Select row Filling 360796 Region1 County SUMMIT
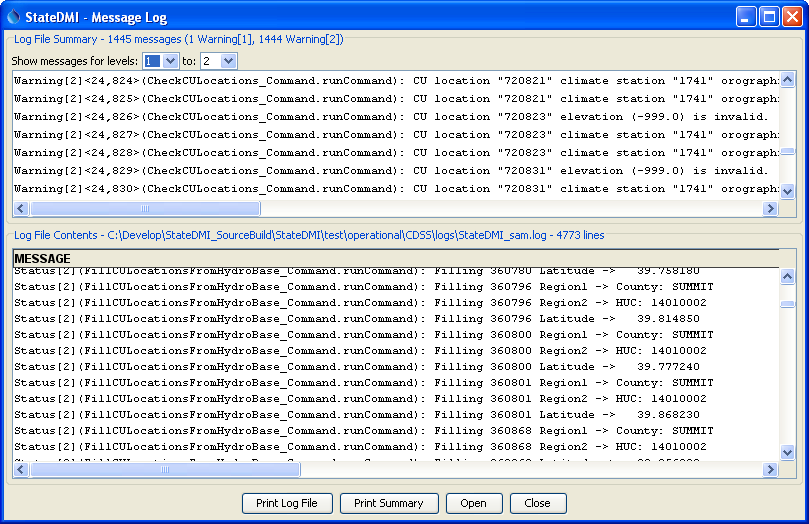This screenshot has width=809, height=524. click(396, 287)
